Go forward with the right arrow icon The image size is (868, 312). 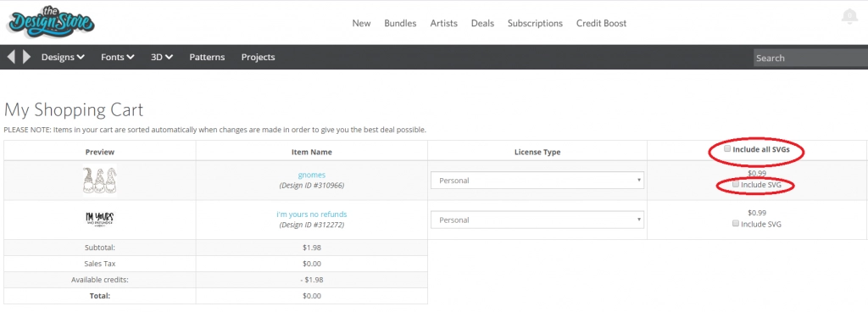click(x=26, y=57)
